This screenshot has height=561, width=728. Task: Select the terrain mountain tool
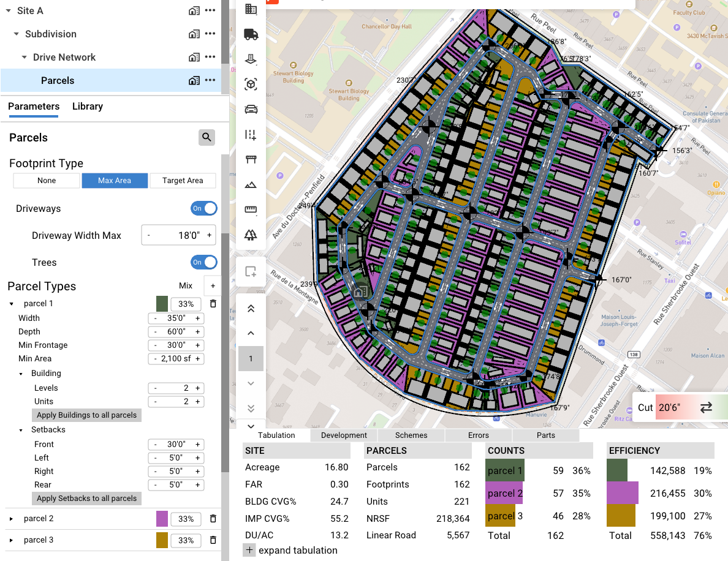tap(251, 185)
